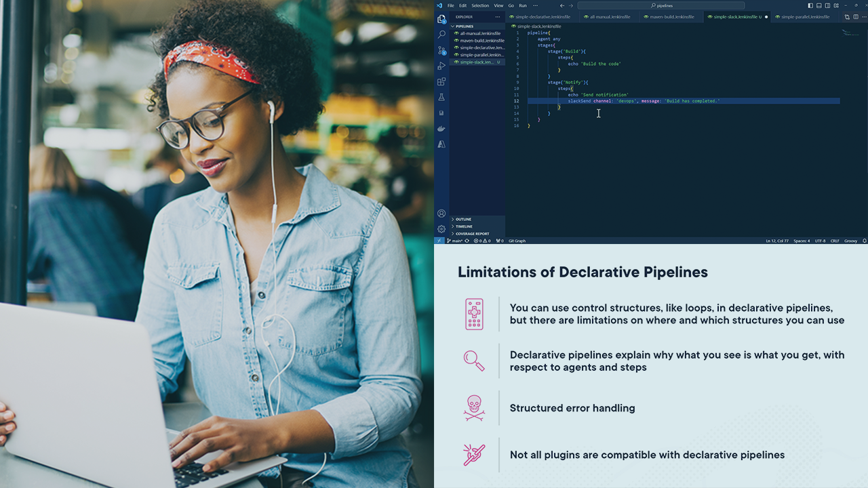
Task: Click the Groovy language mode indicator
Action: coord(850,241)
